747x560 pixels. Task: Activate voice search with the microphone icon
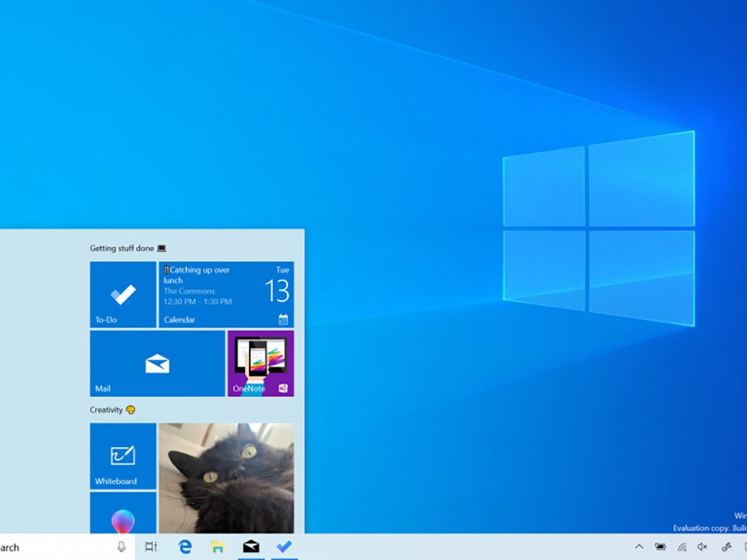coord(121,547)
